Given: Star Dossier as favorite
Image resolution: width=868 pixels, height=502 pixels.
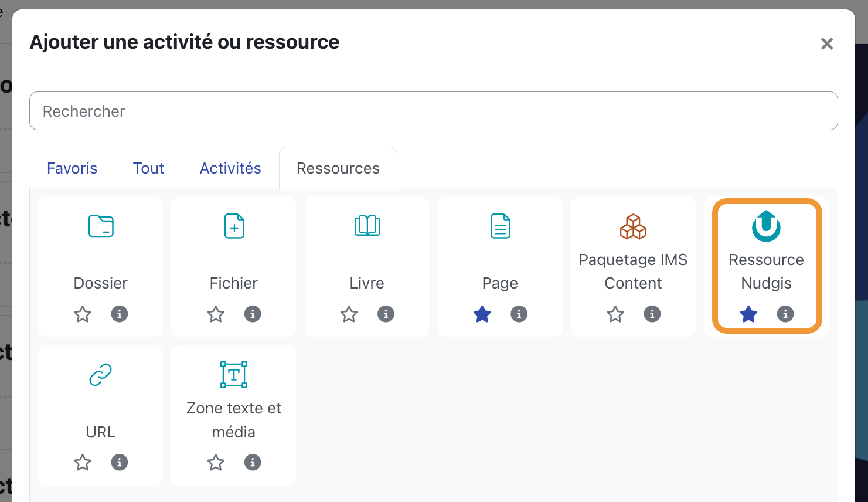Looking at the screenshot, I should click(x=83, y=314).
